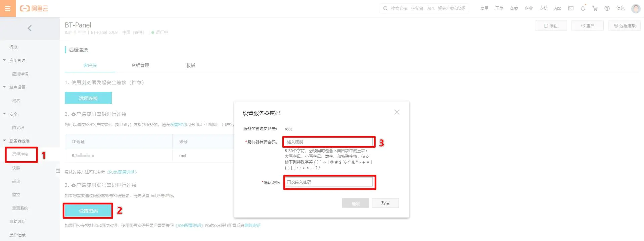644x241 pixels.
Task: Open the shopping cart icon
Action: 595,8
